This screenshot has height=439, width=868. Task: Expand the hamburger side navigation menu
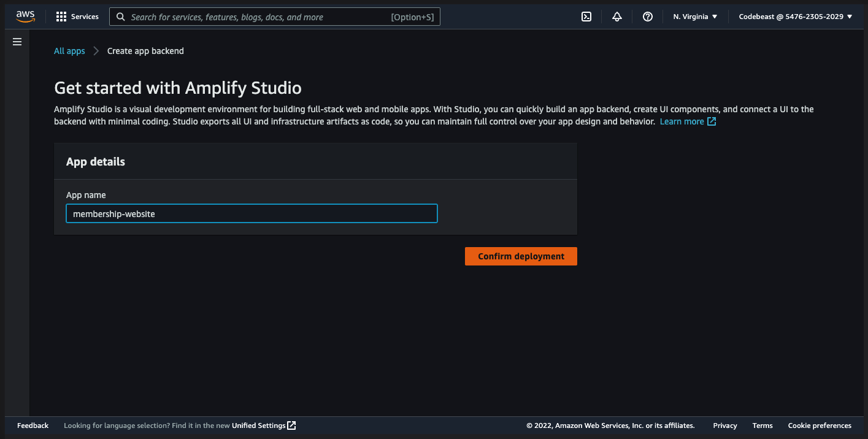click(17, 42)
